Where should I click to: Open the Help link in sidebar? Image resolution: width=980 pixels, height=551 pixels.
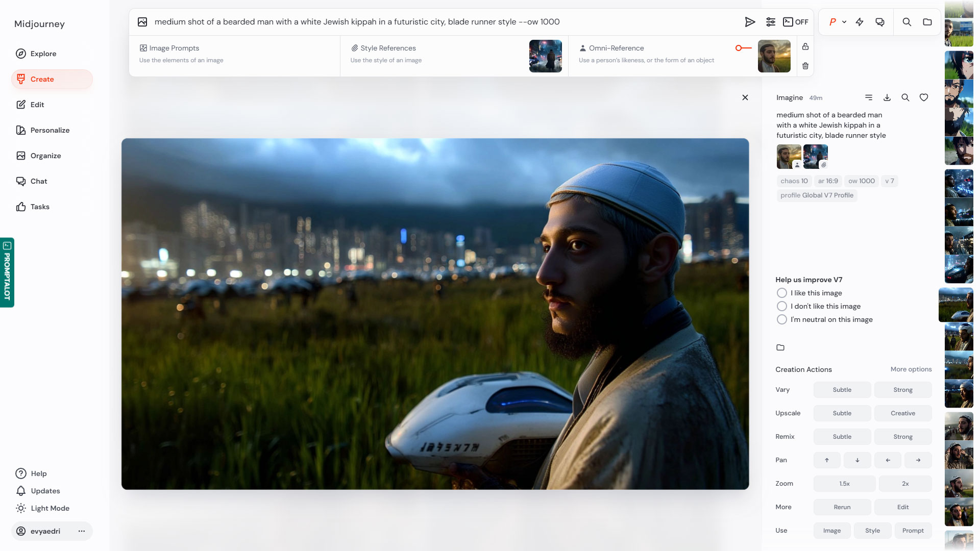[32, 473]
